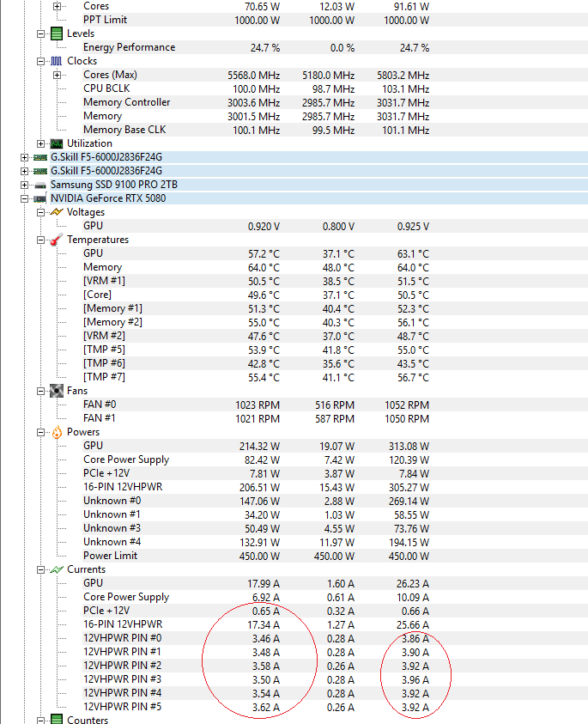Expand the Cores (Max) clocks node
588x724 pixels.
point(57,76)
